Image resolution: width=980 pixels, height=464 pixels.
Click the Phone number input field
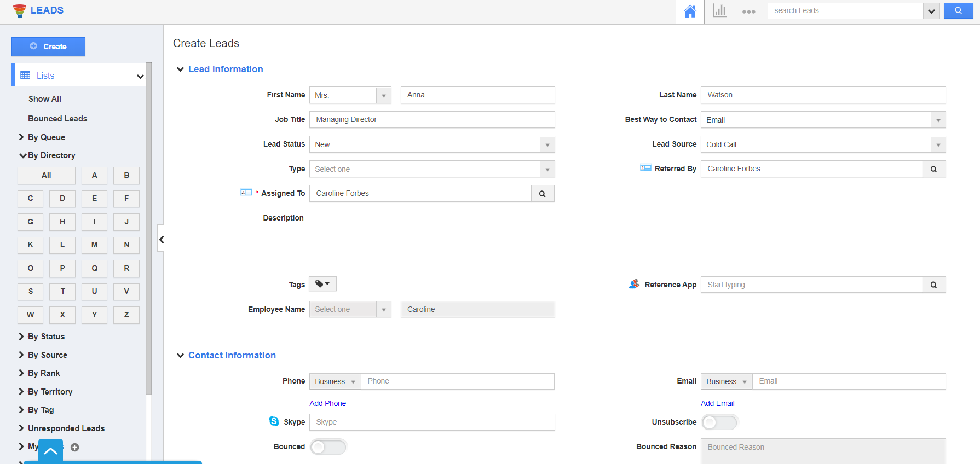coord(457,381)
